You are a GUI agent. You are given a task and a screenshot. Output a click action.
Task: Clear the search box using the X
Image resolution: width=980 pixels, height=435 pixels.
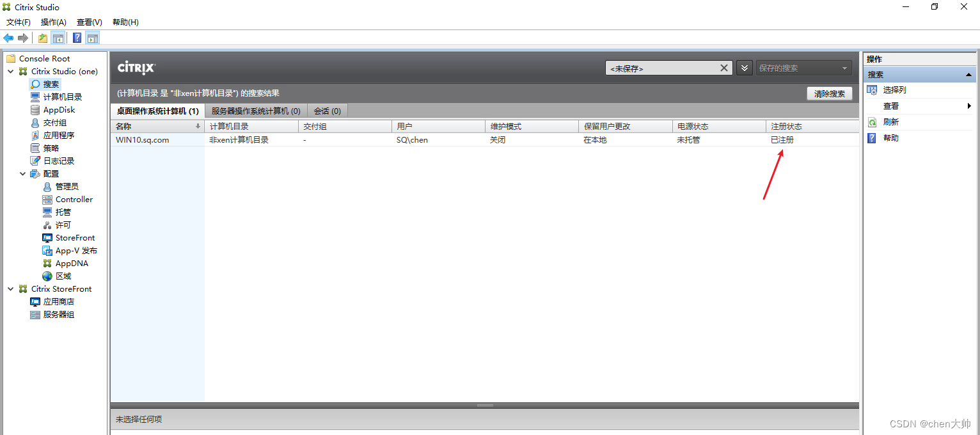click(724, 68)
